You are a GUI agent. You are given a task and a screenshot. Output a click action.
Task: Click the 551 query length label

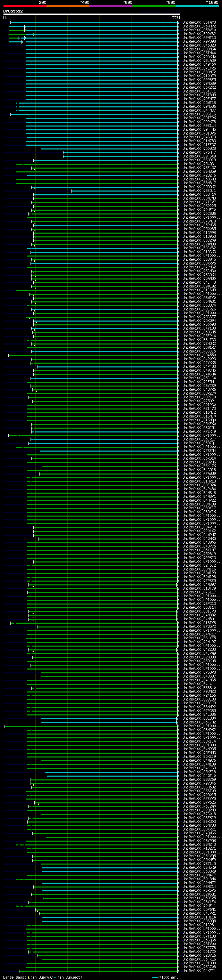point(175,17)
